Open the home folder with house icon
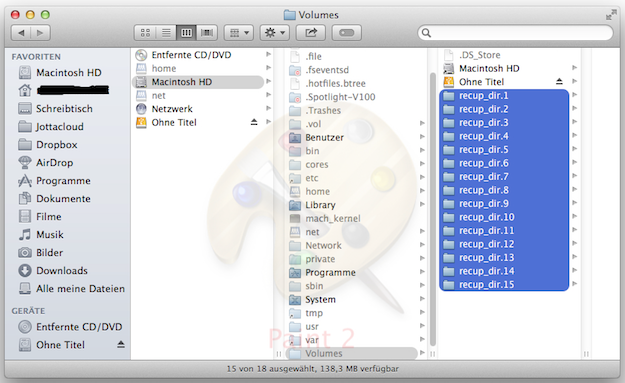This screenshot has height=383, width=625. (64, 90)
